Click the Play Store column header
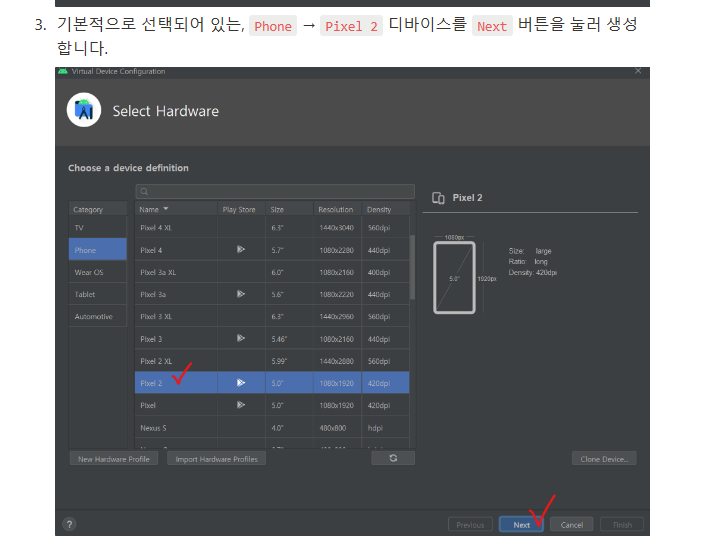 (x=239, y=209)
